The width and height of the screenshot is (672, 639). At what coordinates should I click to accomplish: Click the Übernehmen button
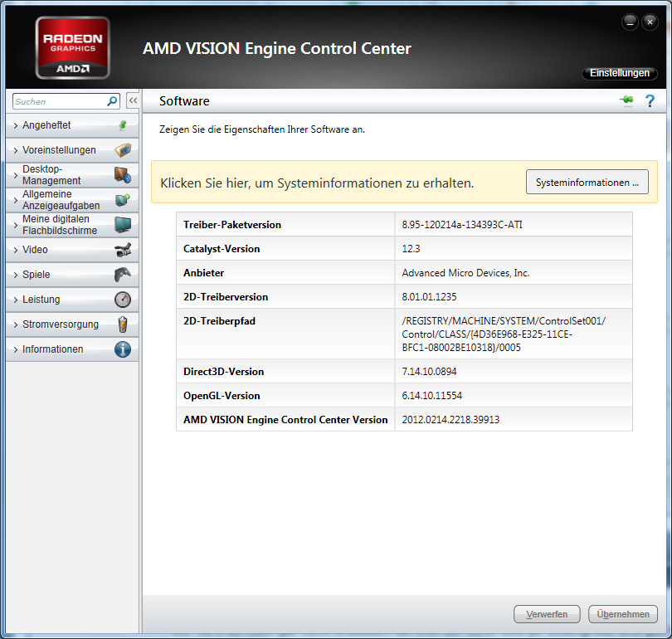pyautogui.click(x=623, y=614)
